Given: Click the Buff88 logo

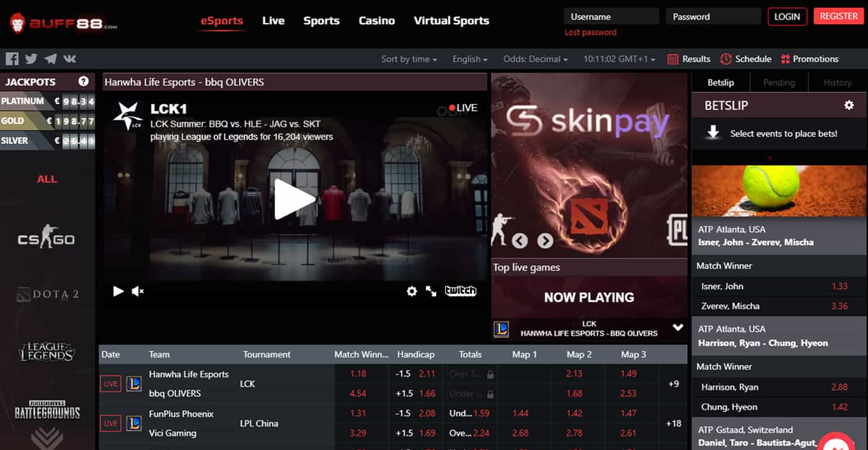Looking at the screenshot, I should click(x=63, y=24).
